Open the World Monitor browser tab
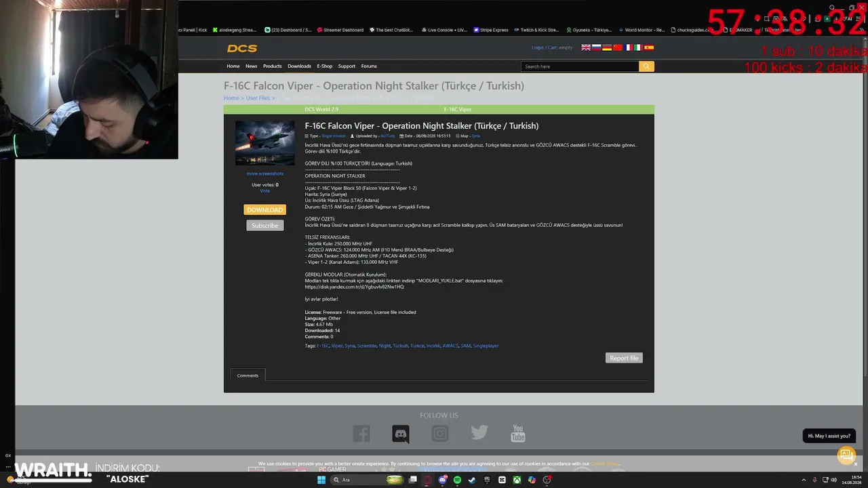 (x=641, y=30)
